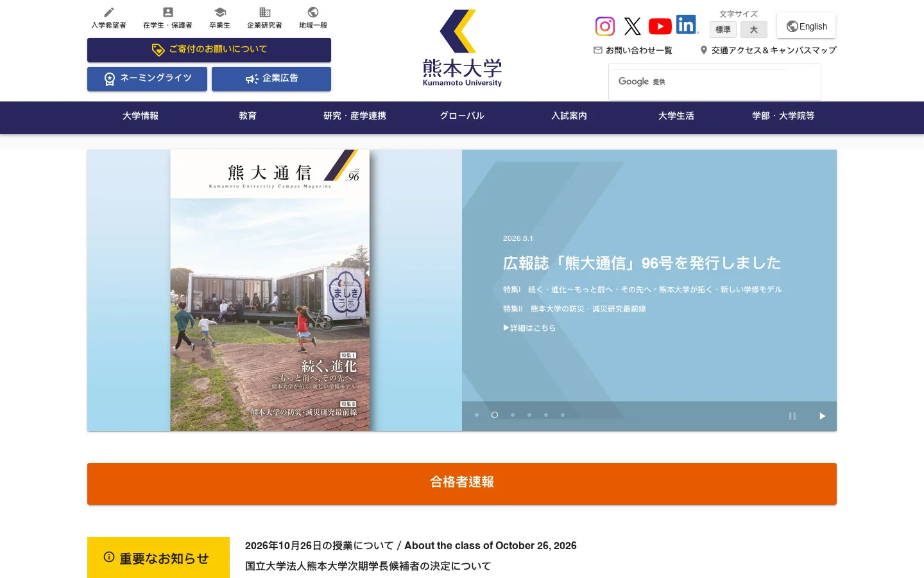
Task: Select the first slide indicator dot
Action: (x=477, y=415)
